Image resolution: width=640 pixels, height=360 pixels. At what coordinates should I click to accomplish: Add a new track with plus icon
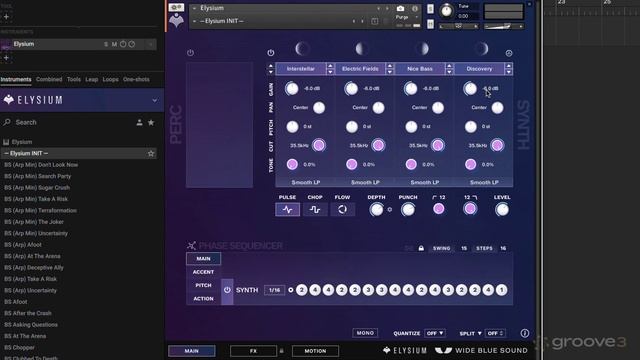pyautogui.click(x=6, y=58)
